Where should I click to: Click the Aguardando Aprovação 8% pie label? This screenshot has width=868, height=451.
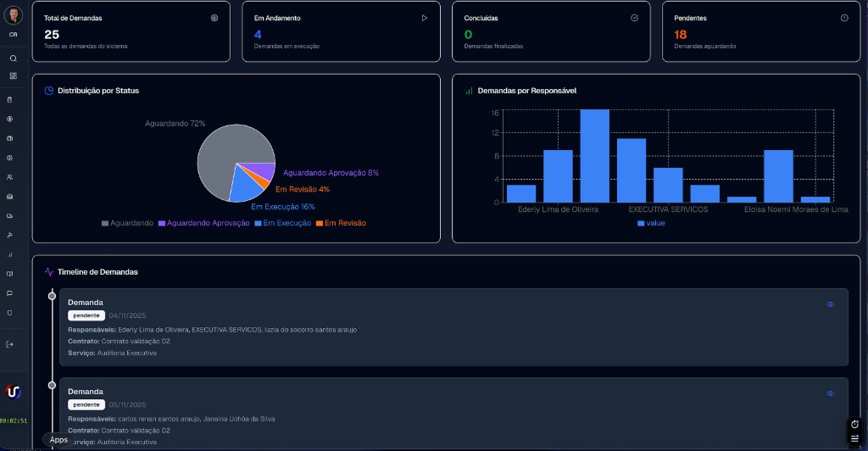pyautogui.click(x=331, y=173)
